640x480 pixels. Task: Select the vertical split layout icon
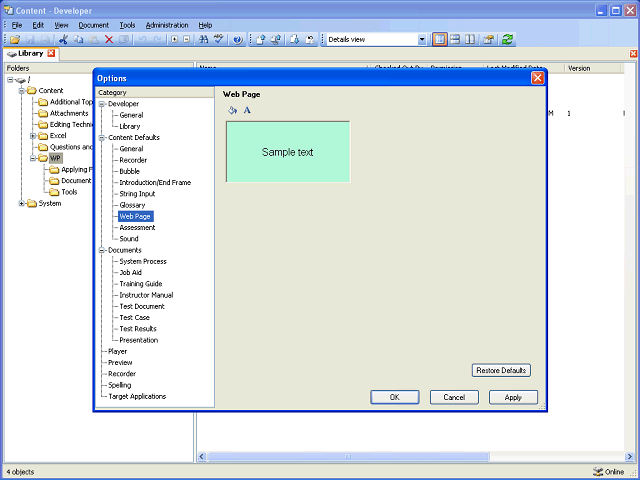pos(470,40)
